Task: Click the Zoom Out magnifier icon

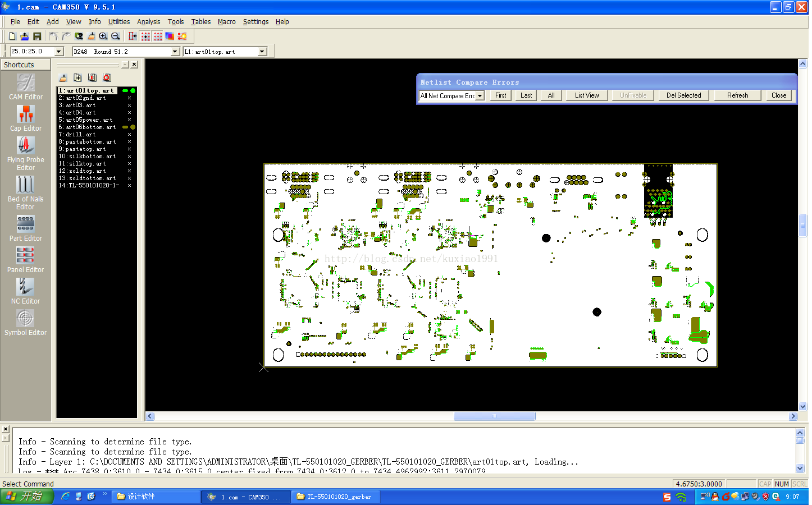Action: (116, 36)
